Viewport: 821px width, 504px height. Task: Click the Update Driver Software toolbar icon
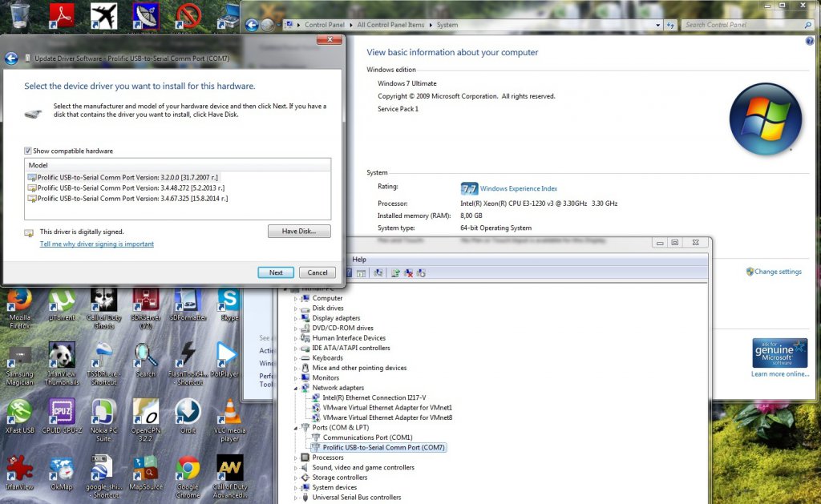[x=396, y=273]
